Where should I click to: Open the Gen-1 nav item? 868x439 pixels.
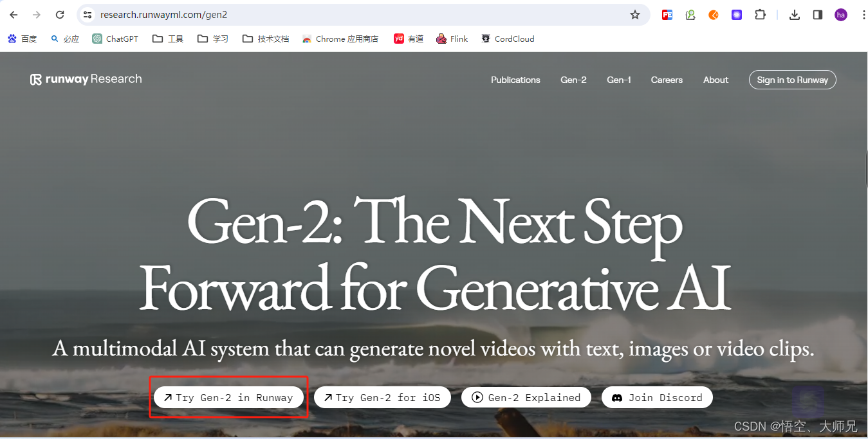click(619, 80)
